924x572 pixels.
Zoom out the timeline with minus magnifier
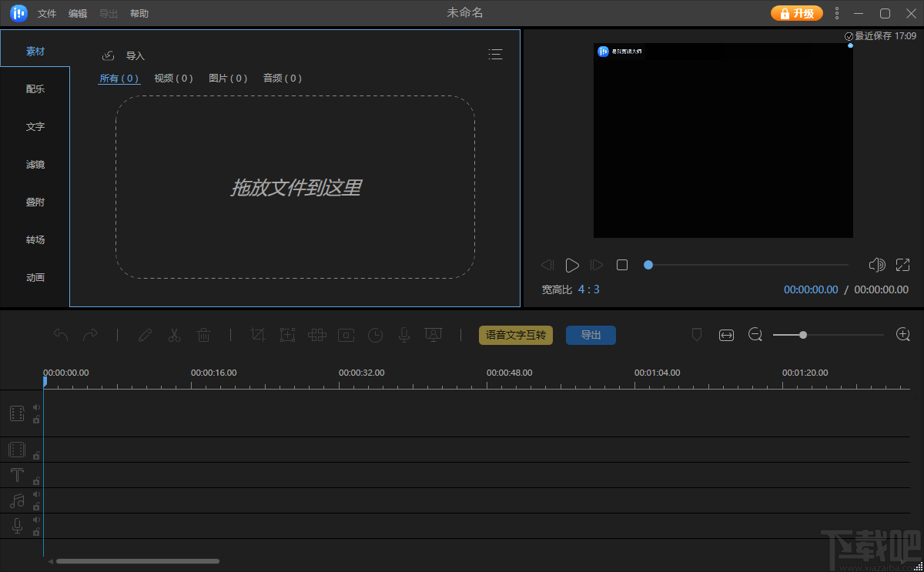pyautogui.click(x=755, y=334)
